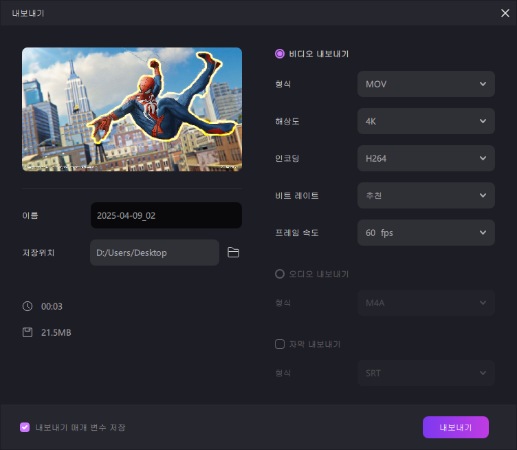Viewport: 517px width, 450px height.
Task: Click the 비트 레이트 label
Action: [x=297, y=196]
